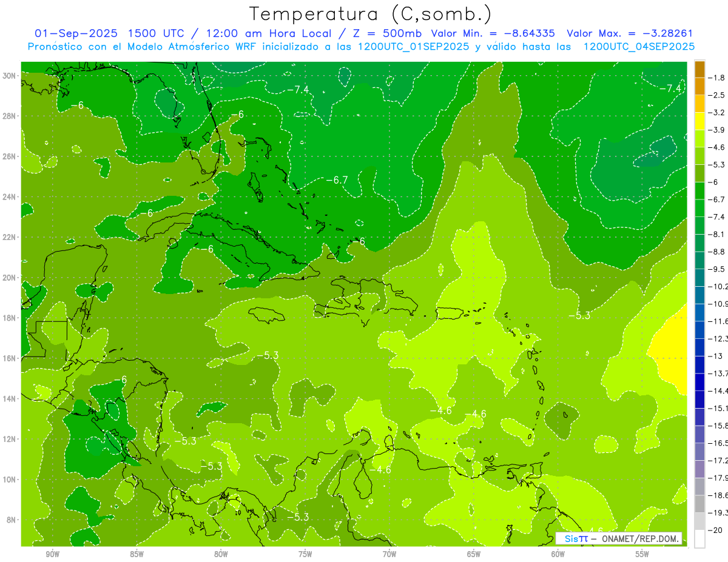Click the -20 color scale label
728x562 pixels.
pyautogui.click(x=715, y=530)
